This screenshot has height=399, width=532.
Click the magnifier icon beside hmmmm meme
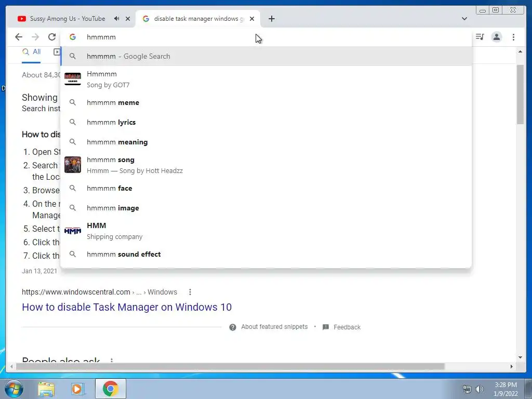tap(73, 102)
